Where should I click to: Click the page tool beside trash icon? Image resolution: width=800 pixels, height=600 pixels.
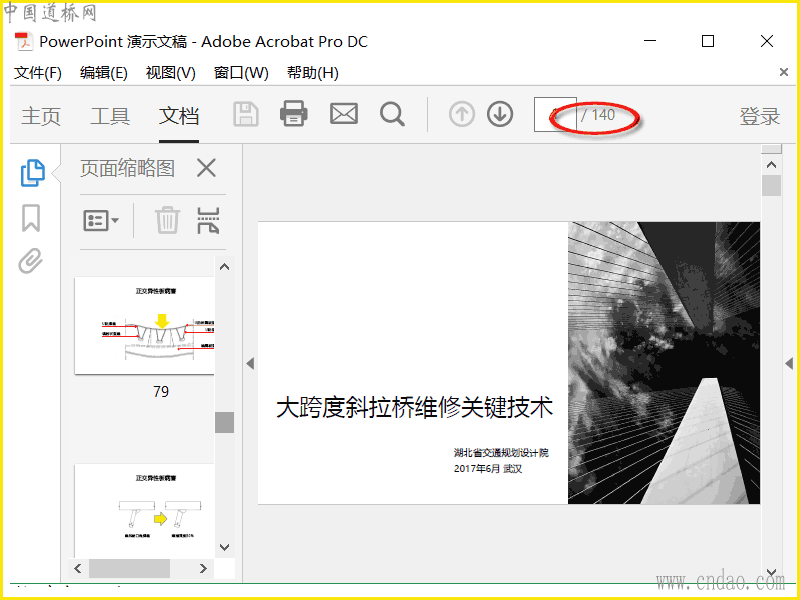[x=208, y=220]
